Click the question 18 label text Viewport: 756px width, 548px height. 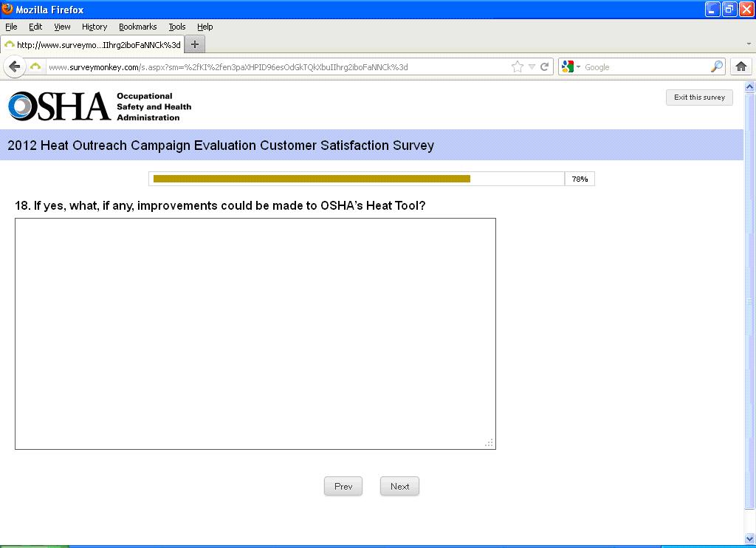point(220,206)
